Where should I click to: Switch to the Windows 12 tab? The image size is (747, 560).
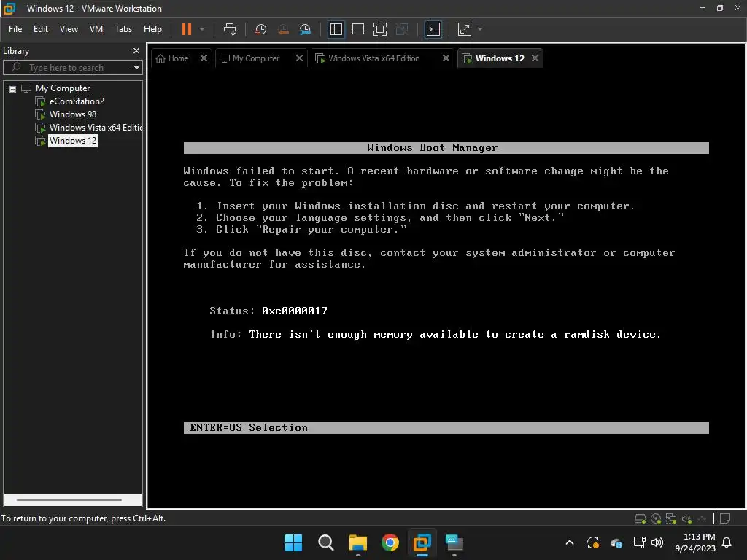tap(493, 58)
